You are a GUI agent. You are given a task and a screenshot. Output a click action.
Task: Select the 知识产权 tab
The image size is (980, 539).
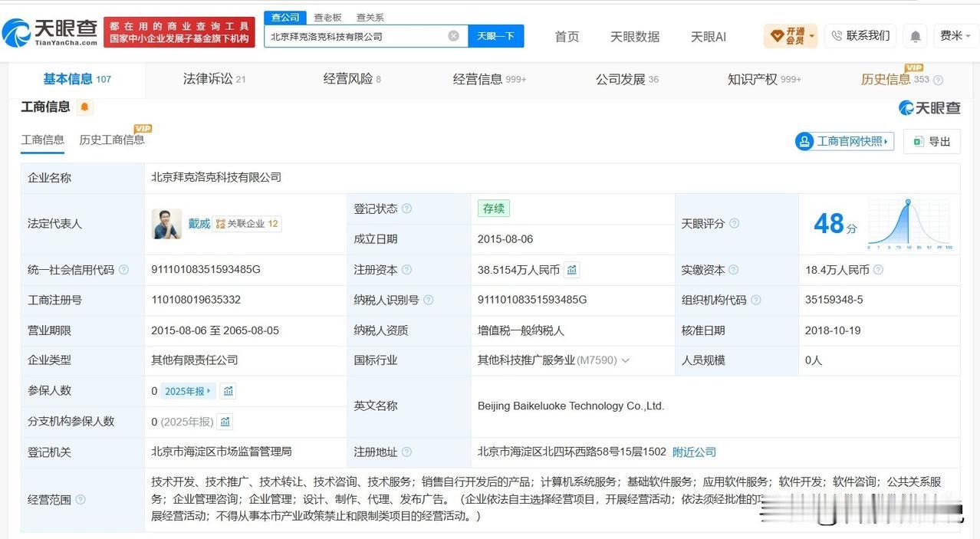pyautogui.click(x=765, y=79)
